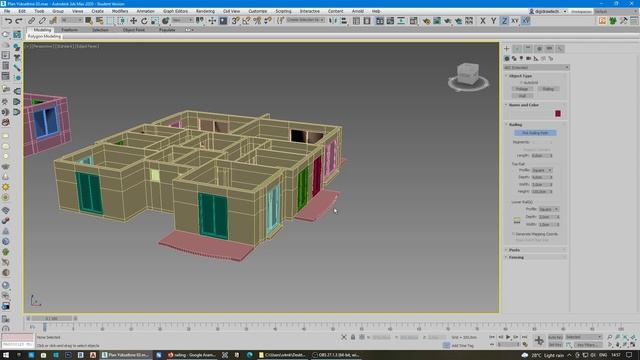Constrain to the Z axis button
The width and height of the screenshot is (640, 360).
click(x=504, y=21)
